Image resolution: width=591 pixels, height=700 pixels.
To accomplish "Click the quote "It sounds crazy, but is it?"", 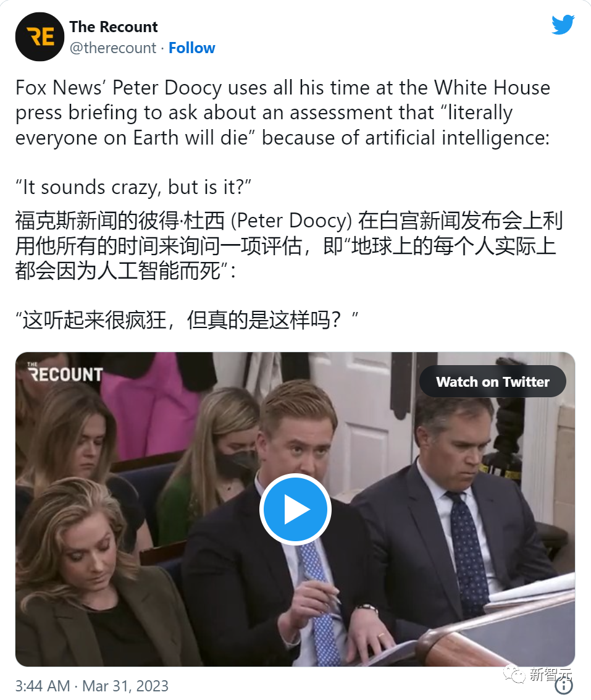I will [133, 187].
